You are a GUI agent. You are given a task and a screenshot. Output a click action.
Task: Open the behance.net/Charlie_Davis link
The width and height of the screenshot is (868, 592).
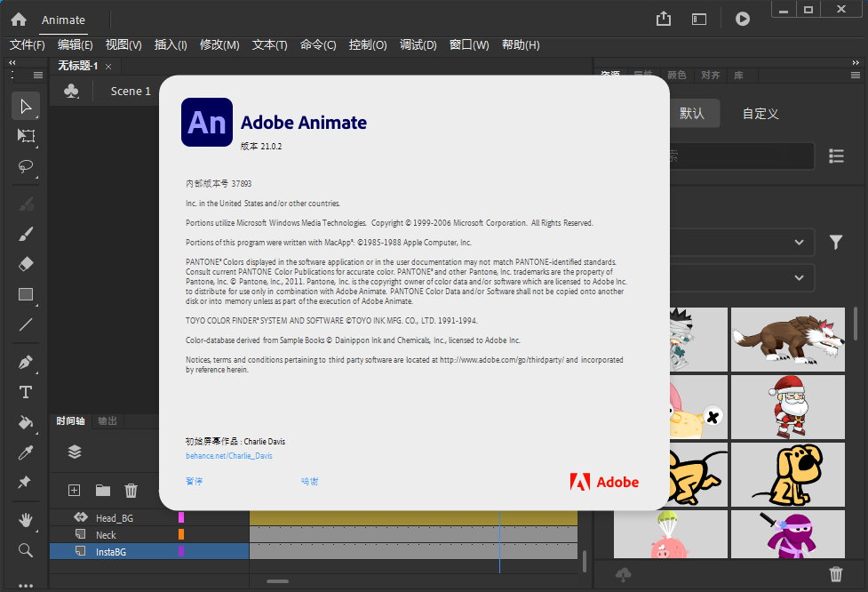228,456
